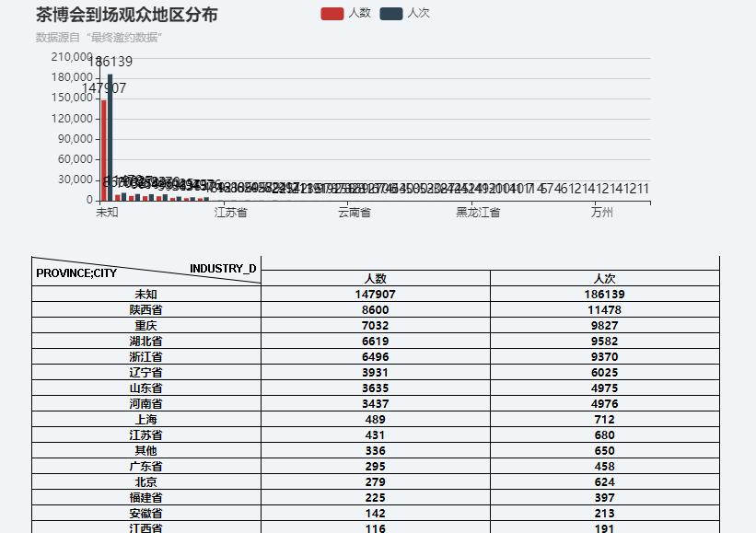Select the 福建省 row name
This screenshot has height=533, width=756.
(x=146, y=498)
